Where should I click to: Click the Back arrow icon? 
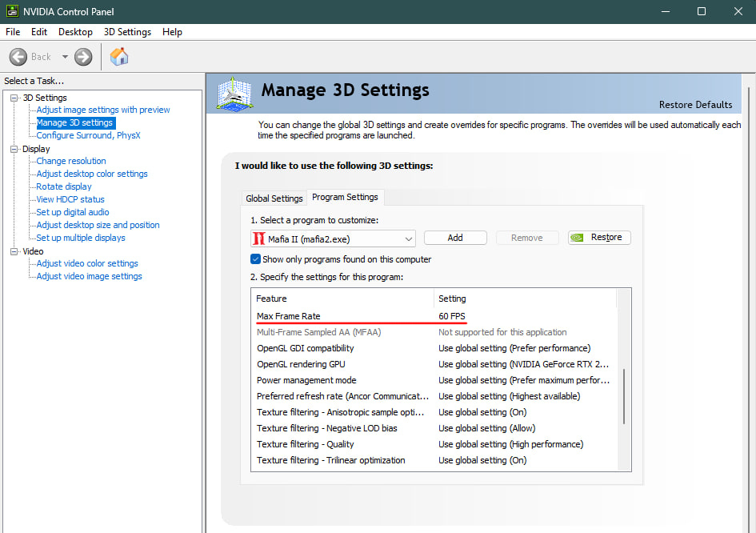(18, 57)
